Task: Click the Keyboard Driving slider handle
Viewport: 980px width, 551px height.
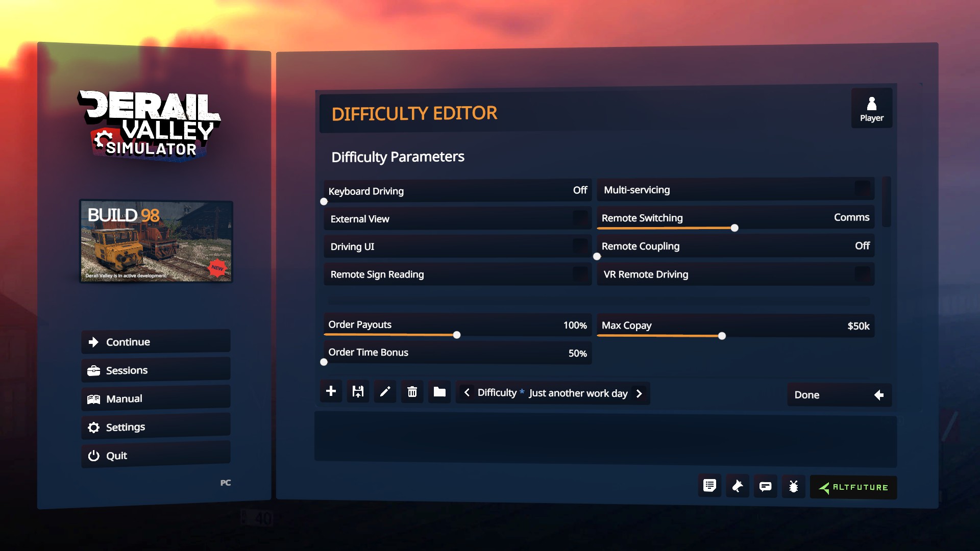Action: coord(324,202)
